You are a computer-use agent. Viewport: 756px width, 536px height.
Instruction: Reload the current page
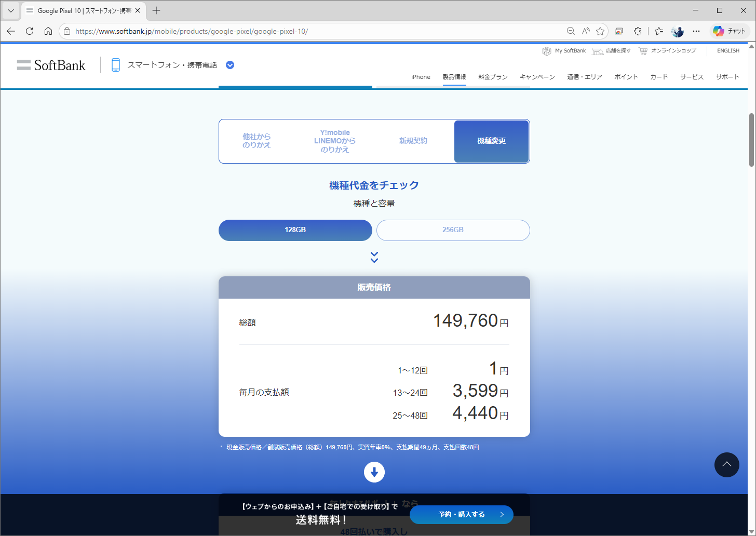30,31
